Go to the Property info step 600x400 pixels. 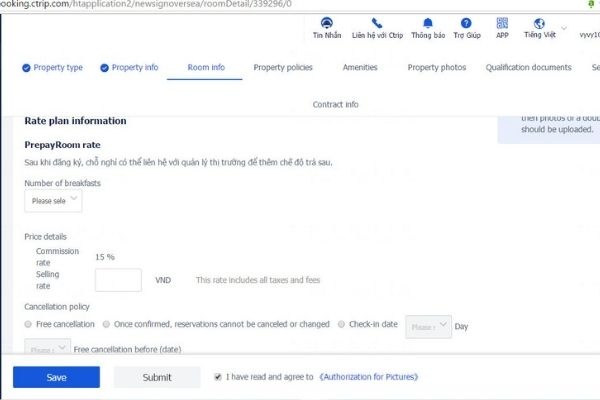click(135, 67)
